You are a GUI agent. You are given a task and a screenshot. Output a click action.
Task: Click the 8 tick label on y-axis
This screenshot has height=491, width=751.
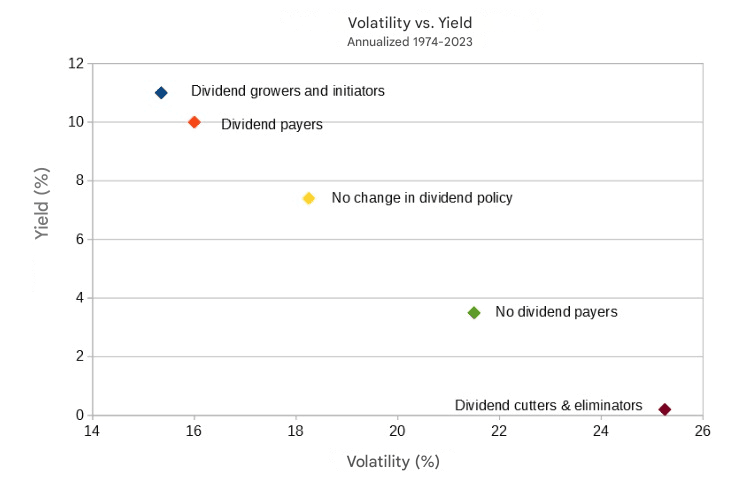click(x=79, y=181)
